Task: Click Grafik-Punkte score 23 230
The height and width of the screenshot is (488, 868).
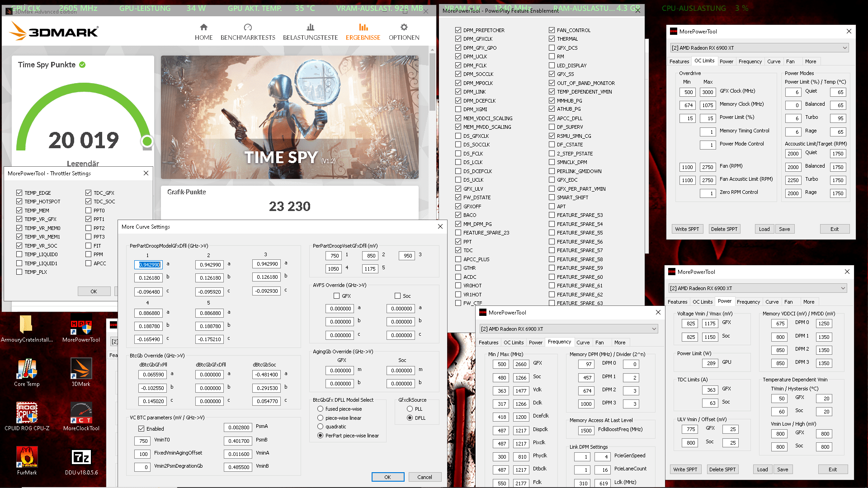Action: (289, 206)
